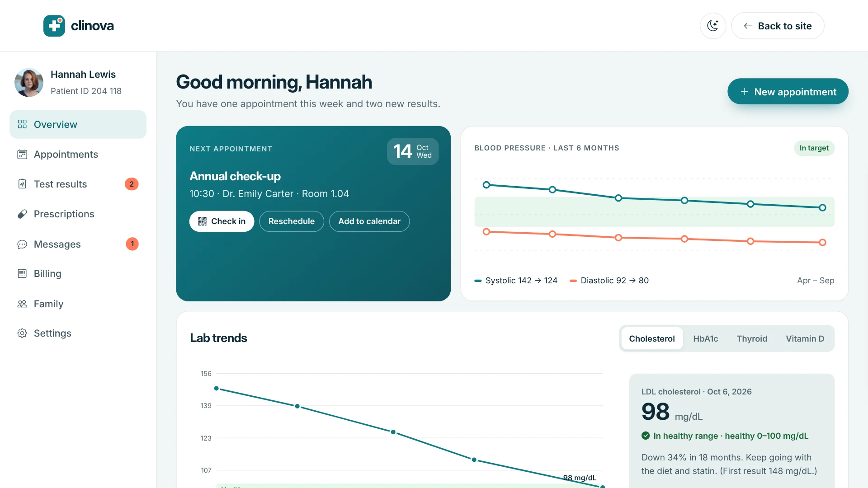Viewport: 868px width, 488px height.
Task: Open the Test results sidebar label
Action: coord(61,184)
